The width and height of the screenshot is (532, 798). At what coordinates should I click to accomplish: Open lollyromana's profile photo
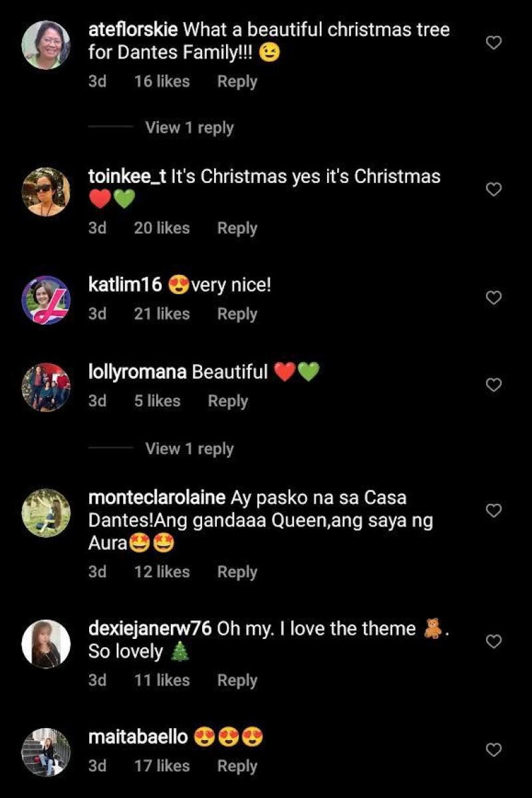[x=47, y=384]
